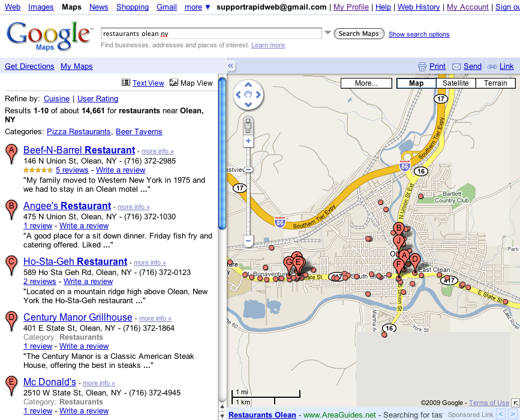Zoom in with the plus button
Image resolution: width=520 pixels, height=420 pixels.
(248, 141)
